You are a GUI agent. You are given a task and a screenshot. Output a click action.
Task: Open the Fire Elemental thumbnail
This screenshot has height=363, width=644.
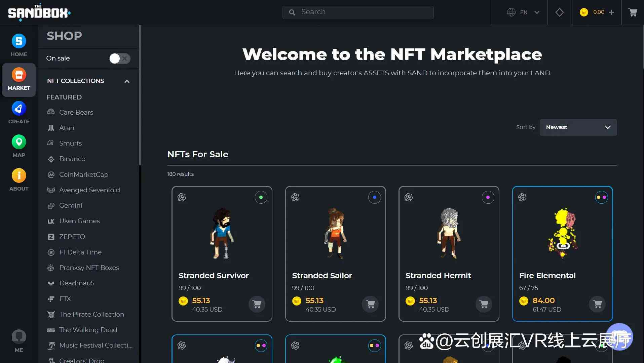[563, 233]
